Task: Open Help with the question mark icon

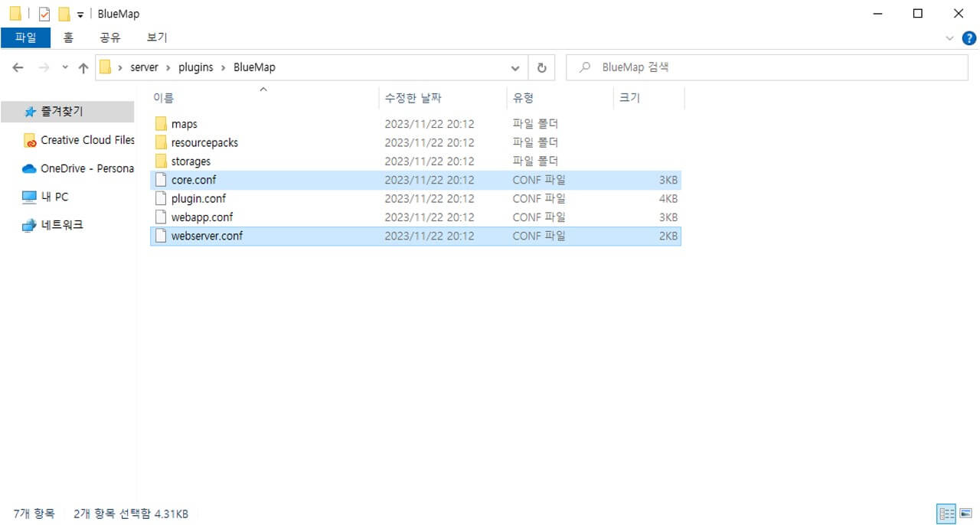Action: 969,37
